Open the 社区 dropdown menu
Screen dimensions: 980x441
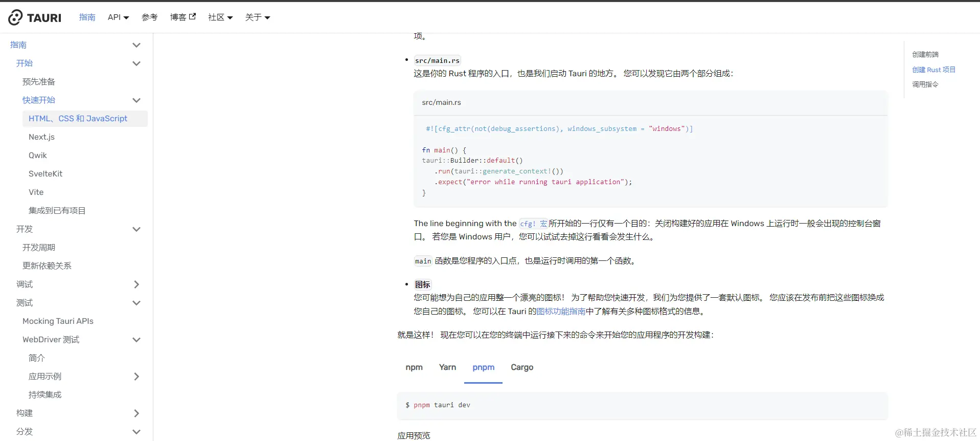(x=220, y=17)
